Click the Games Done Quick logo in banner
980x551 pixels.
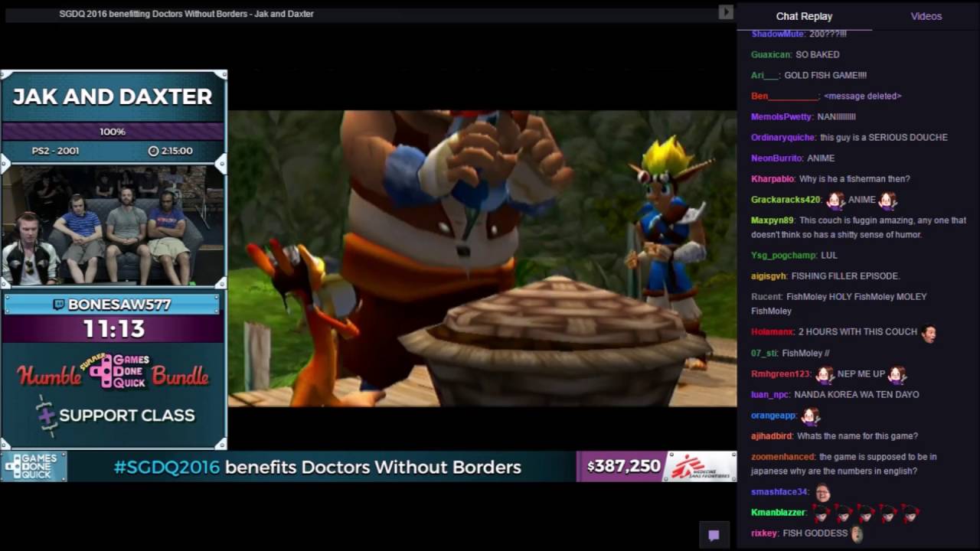tap(32, 466)
